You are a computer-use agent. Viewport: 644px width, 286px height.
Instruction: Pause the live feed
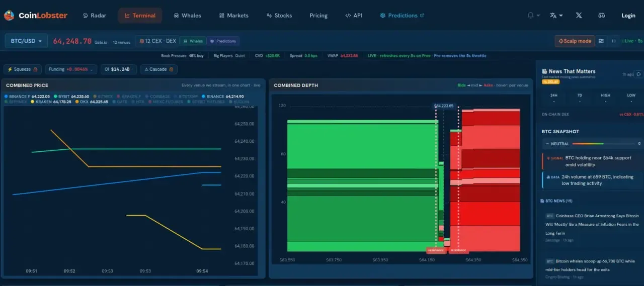(614, 41)
